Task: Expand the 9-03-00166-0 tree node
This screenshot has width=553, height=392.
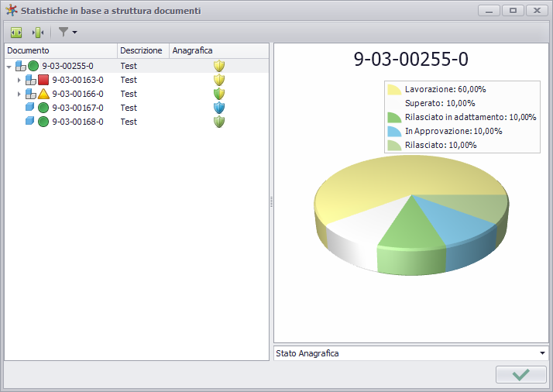Action: (x=19, y=94)
